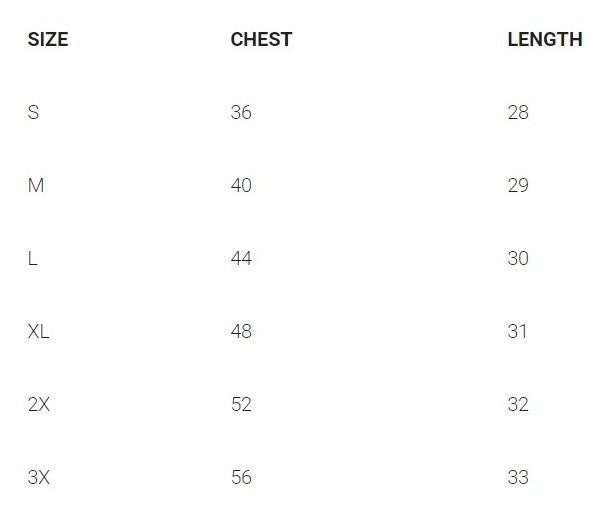Select the size 3X cell
603x517 pixels.
(39, 478)
